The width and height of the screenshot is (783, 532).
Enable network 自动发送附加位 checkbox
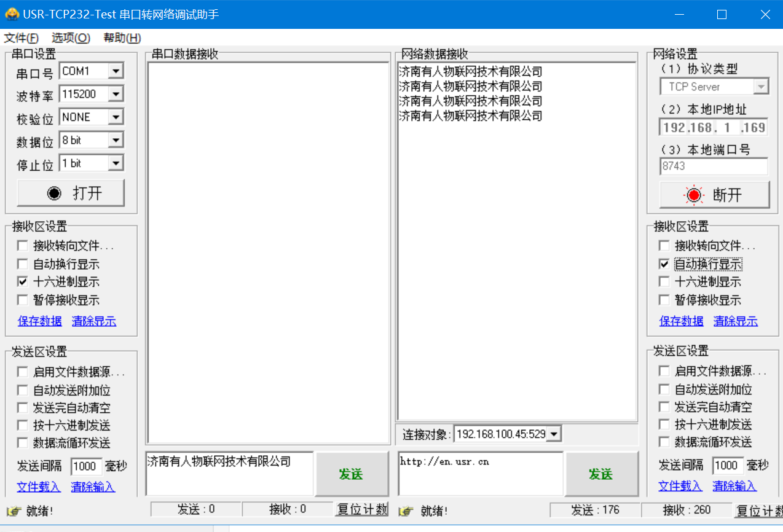coord(664,389)
